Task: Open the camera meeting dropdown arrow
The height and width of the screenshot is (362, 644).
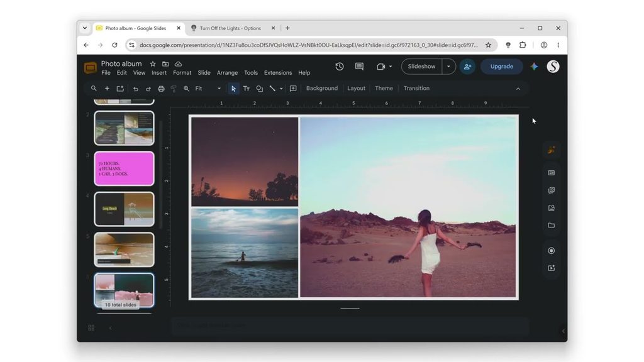Action: click(390, 67)
